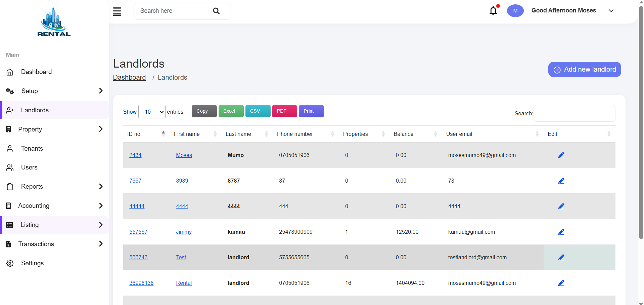Screen dimensions: 644x305
Task: Edit Test landlord with pencil icon
Action: 561,257
